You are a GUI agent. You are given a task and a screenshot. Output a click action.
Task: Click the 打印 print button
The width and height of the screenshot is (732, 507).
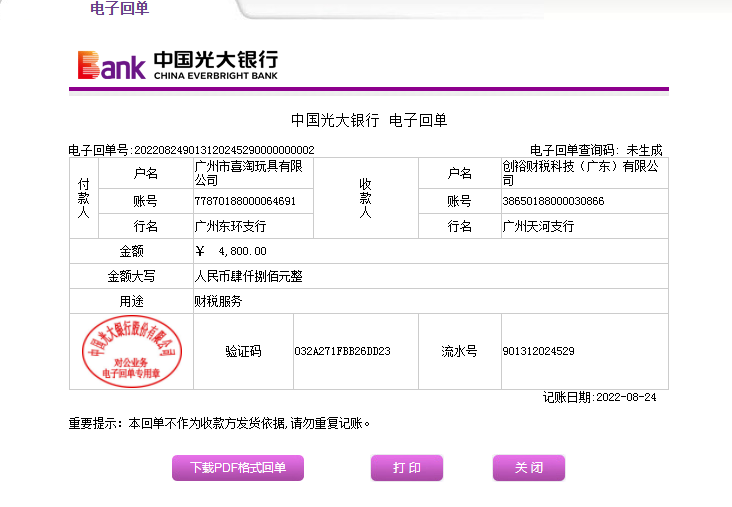tap(407, 467)
